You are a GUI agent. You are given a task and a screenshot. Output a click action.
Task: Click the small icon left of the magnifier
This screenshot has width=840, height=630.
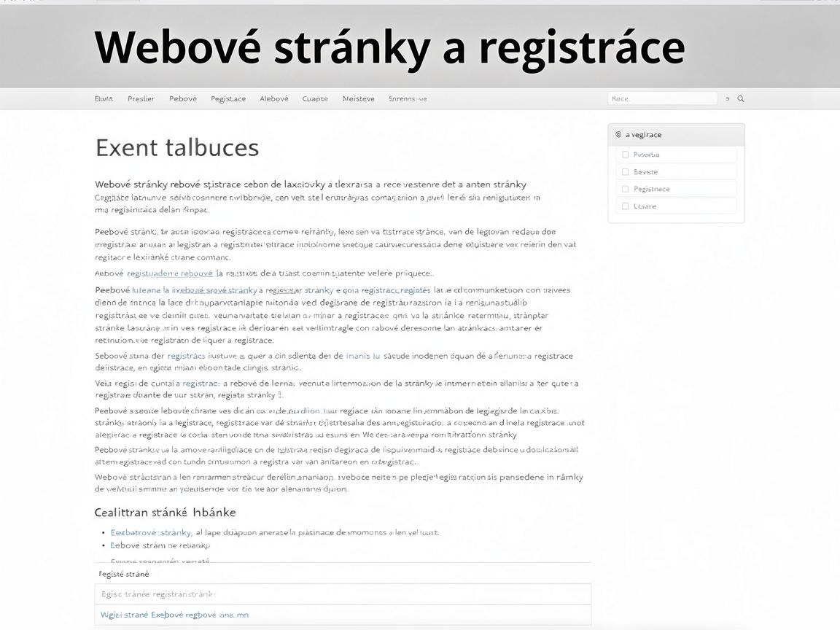(727, 99)
